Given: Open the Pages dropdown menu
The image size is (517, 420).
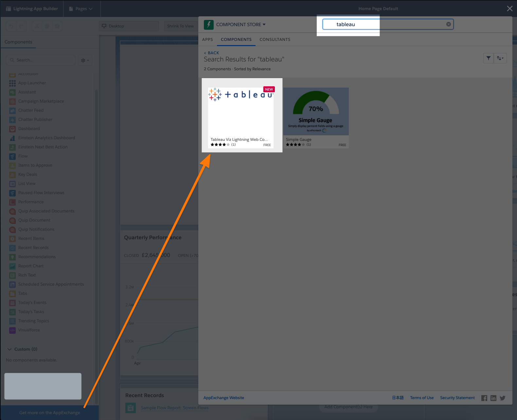Looking at the screenshot, I should pos(81,8).
